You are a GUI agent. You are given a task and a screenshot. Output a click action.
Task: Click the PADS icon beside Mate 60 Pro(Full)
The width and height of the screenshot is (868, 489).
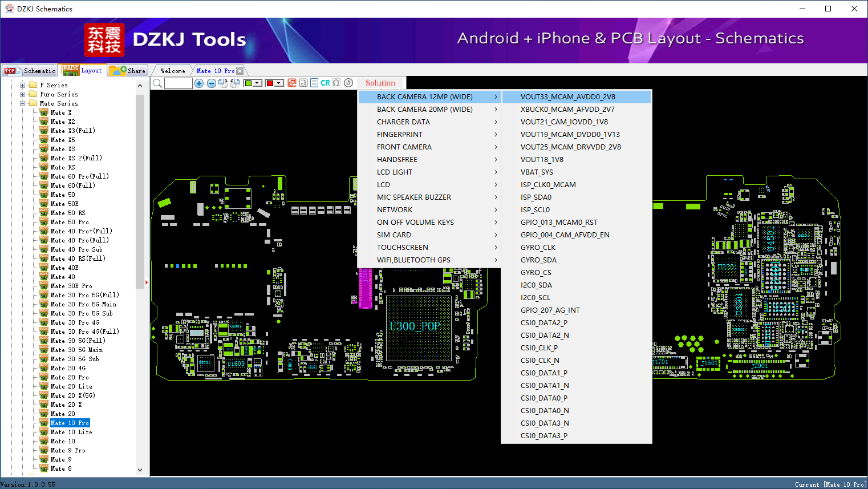click(44, 176)
